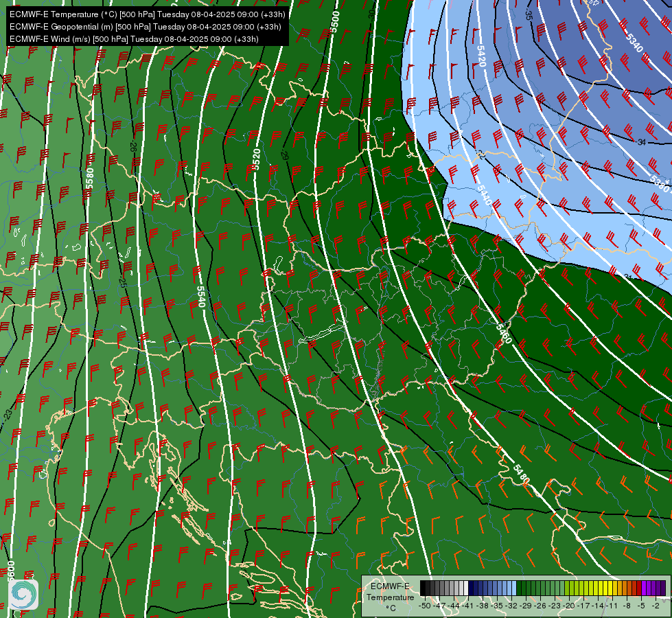The height and width of the screenshot is (618, 672).
Task: Click the -34 isotherm label on the map
Action: (x=641, y=142)
